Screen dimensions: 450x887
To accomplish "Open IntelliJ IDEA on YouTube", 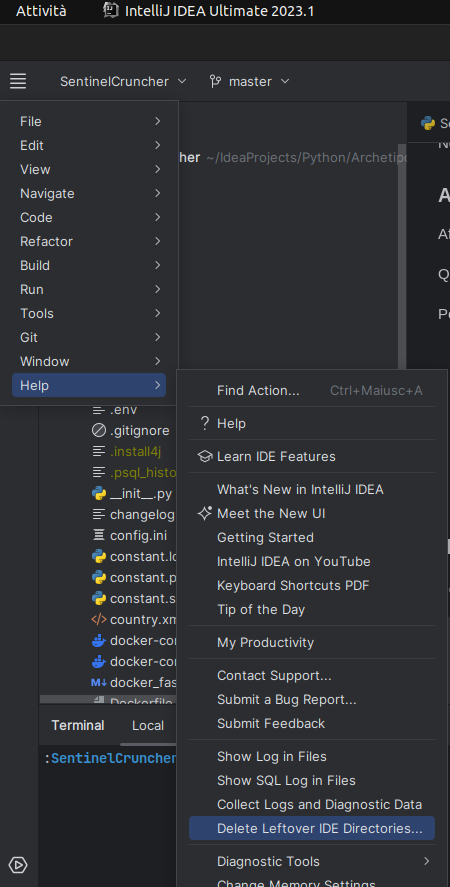I will tap(312, 561).
